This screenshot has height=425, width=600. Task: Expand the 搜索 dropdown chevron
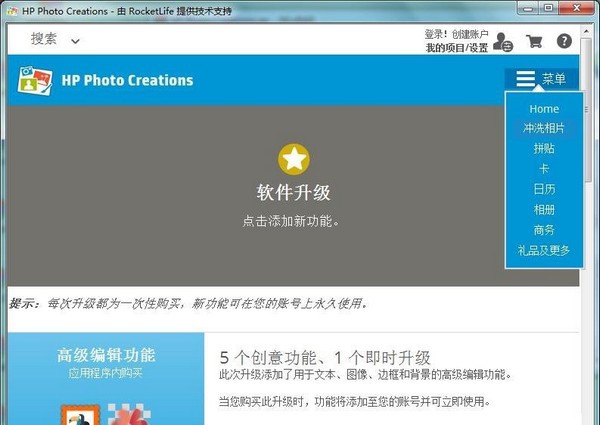(75, 41)
